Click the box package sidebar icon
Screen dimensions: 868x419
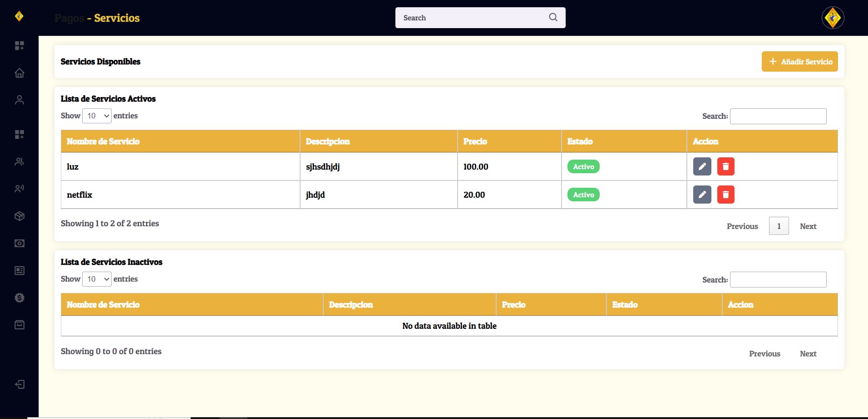[19, 216]
